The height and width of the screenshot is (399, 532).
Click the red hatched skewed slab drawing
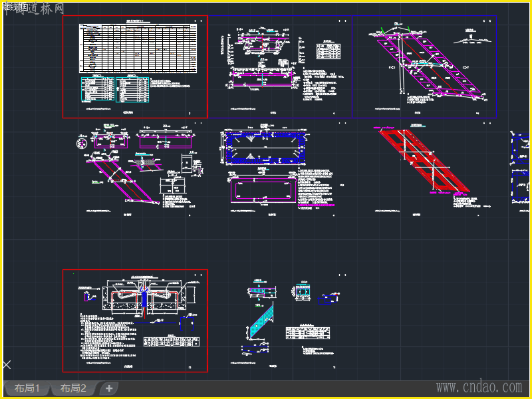pos(424,161)
